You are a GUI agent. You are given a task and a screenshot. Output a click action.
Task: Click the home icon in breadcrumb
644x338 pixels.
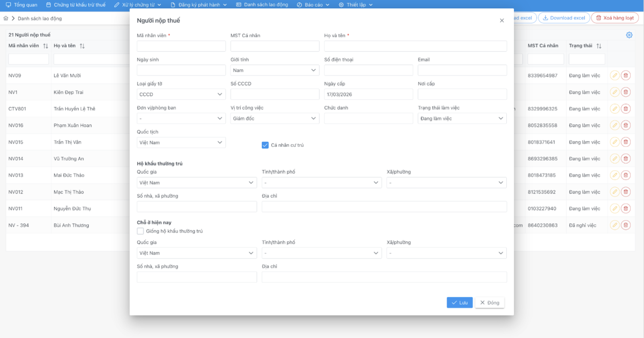pyautogui.click(x=6, y=18)
